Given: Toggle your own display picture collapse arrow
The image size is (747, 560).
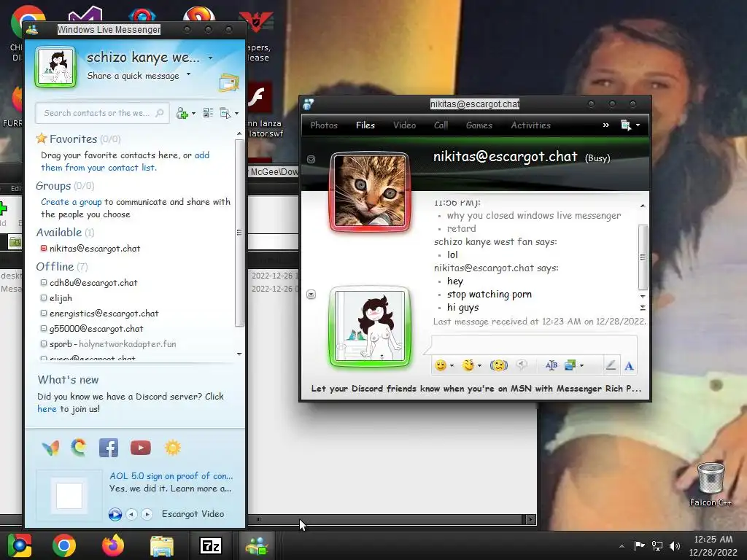Looking at the screenshot, I should (x=311, y=295).
